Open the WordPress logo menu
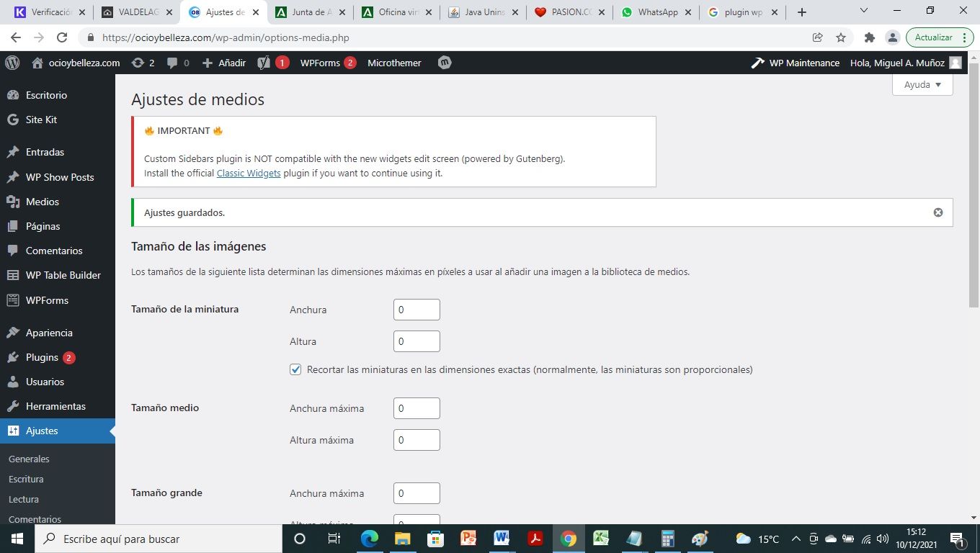This screenshot has width=980, height=553. [x=13, y=63]
